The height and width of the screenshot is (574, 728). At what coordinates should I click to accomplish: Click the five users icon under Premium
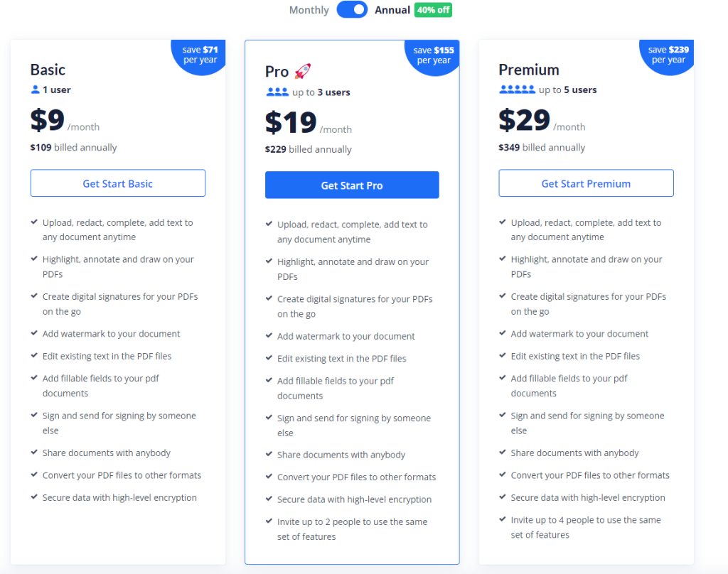(517, 90)
